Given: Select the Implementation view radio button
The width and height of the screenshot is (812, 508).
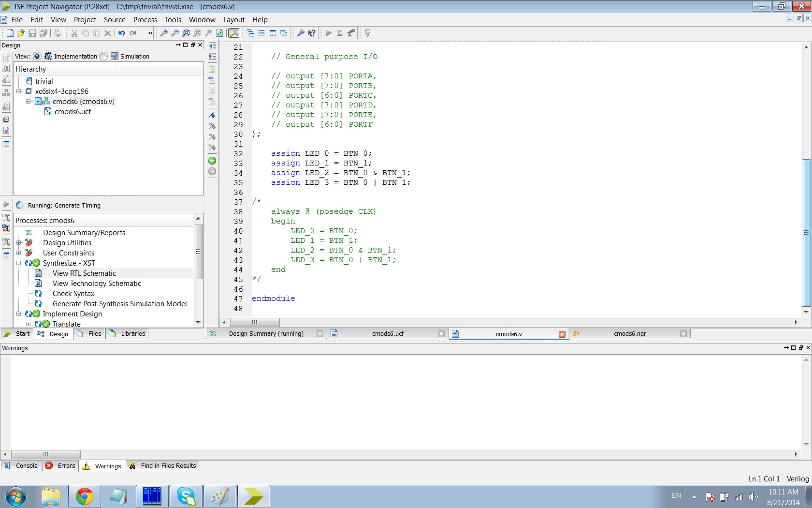Looking at the screenshot, I should (x=37, y=56).
